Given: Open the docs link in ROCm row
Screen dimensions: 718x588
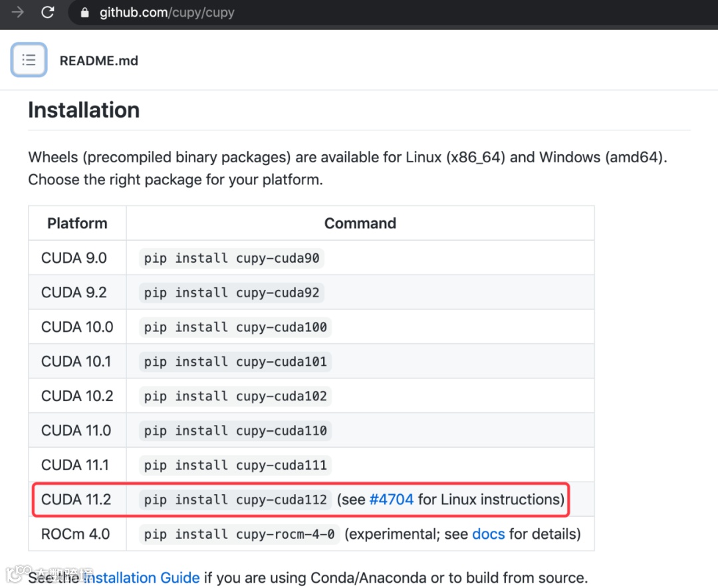Looking at the screenshot, I should (489, 534).
